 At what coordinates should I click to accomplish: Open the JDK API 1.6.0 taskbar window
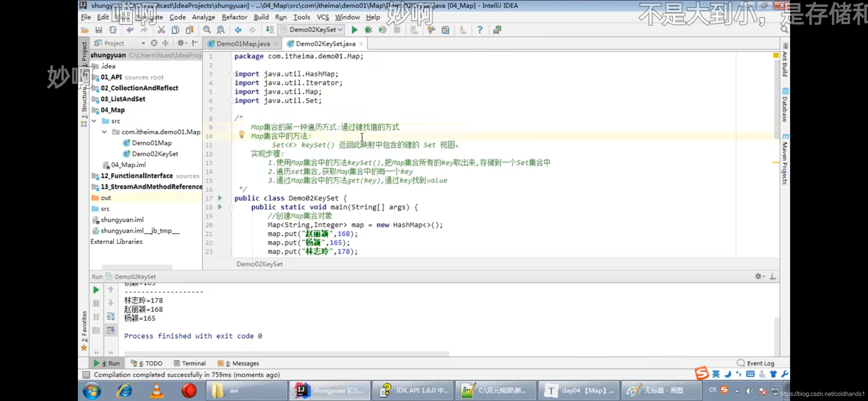413,391
